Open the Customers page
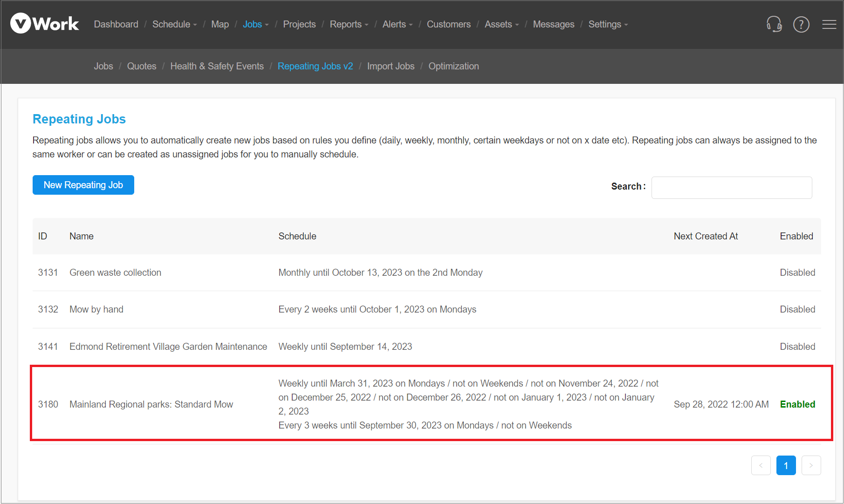The width and height of the screenshot is (844, 504). click(449, 24)
